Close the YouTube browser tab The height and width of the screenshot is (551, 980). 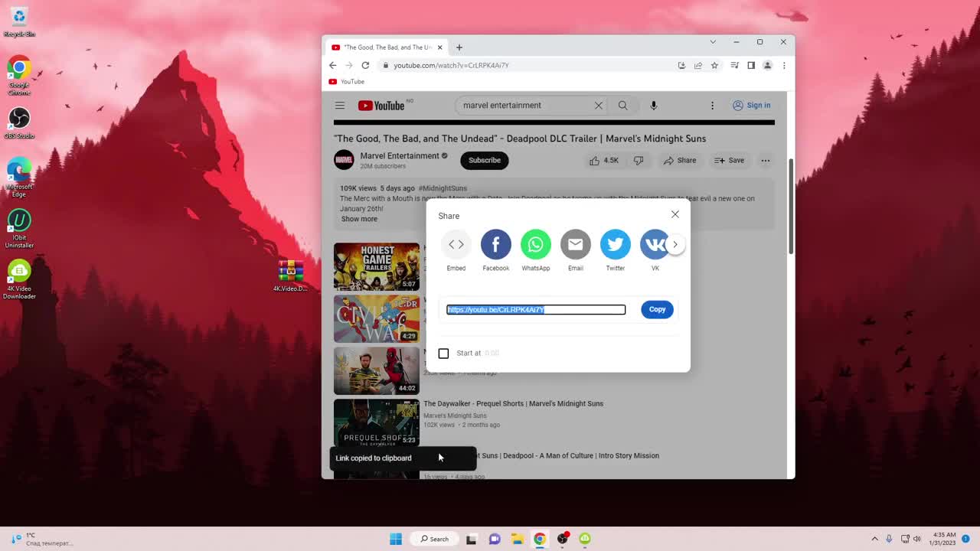pyautogui.click(x=440, y=47)
